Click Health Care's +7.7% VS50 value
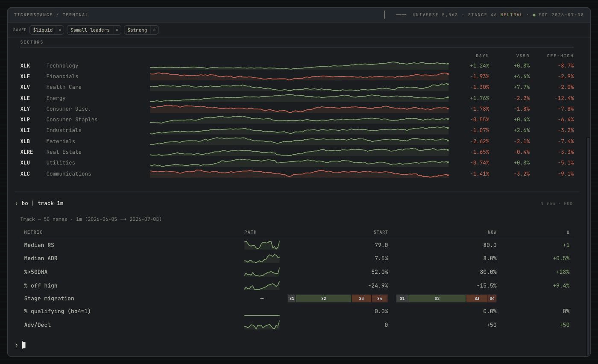Screen dimensions: 598x364 coord(522,87)
